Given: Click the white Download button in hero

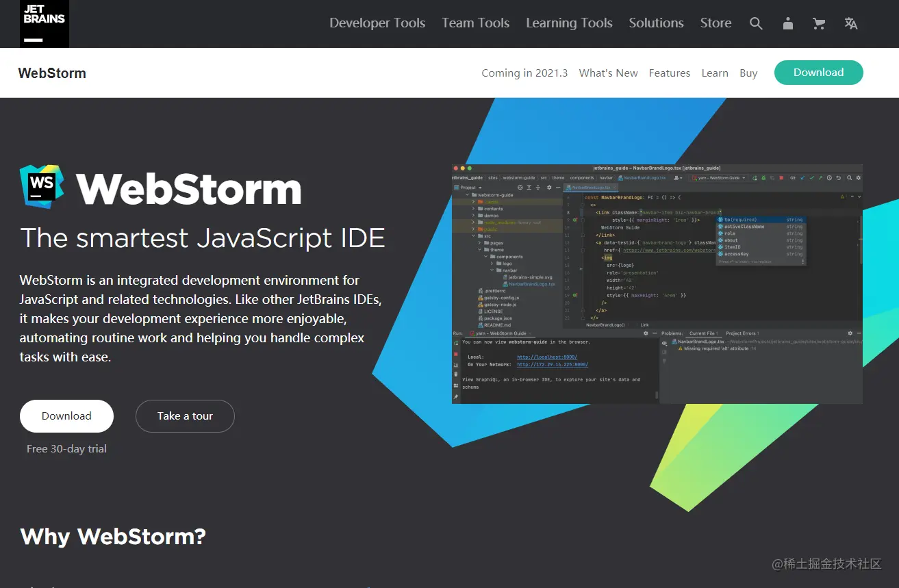Looking at the screenshot, I should [x=66, y=416].
